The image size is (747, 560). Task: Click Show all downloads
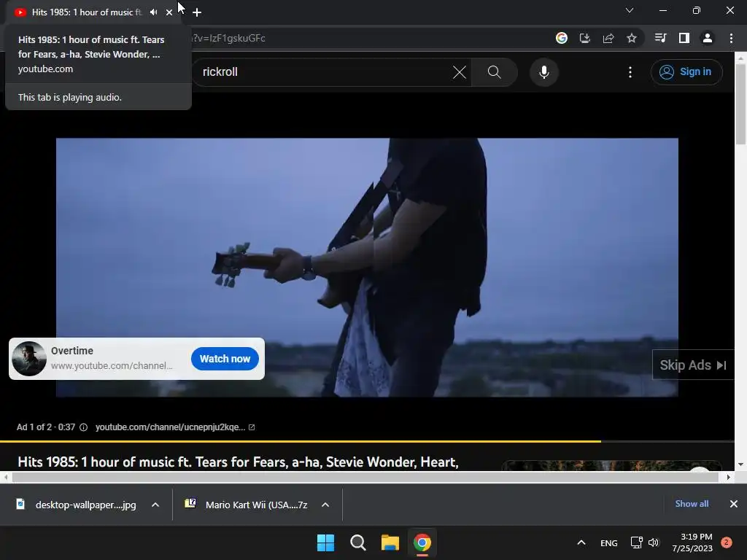(x=692, y=504)
